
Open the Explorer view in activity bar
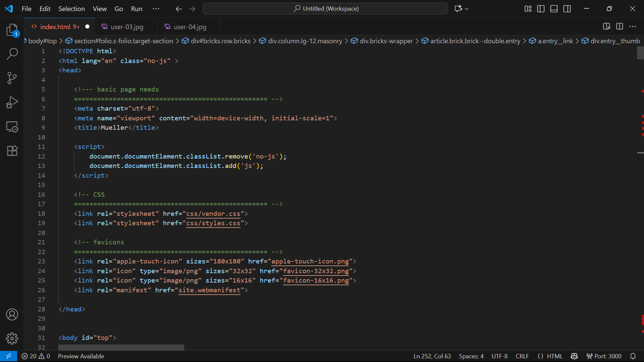coord(12,30)
